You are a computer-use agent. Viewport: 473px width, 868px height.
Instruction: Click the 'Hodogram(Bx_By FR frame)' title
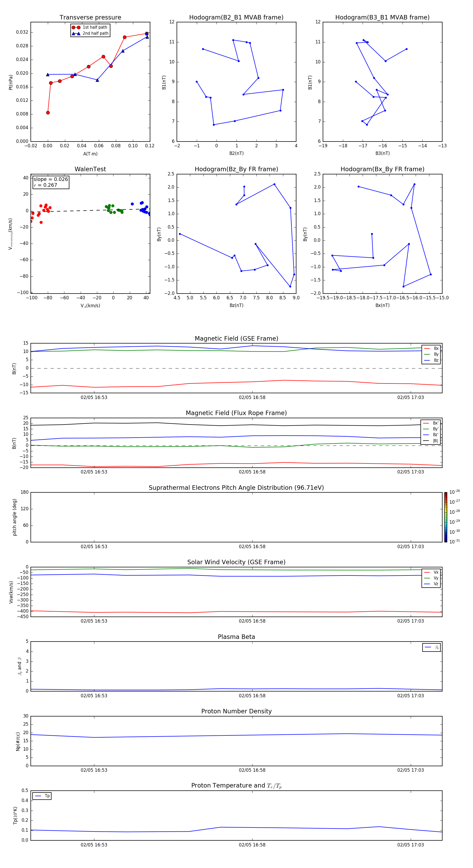click(x=382, y=169)
